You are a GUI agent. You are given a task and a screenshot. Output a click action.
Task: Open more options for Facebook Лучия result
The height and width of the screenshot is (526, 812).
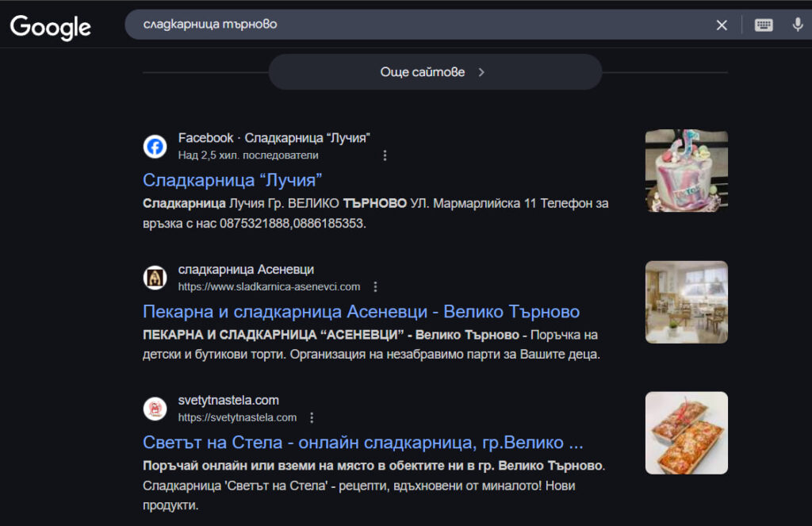[x=385, y=155]
